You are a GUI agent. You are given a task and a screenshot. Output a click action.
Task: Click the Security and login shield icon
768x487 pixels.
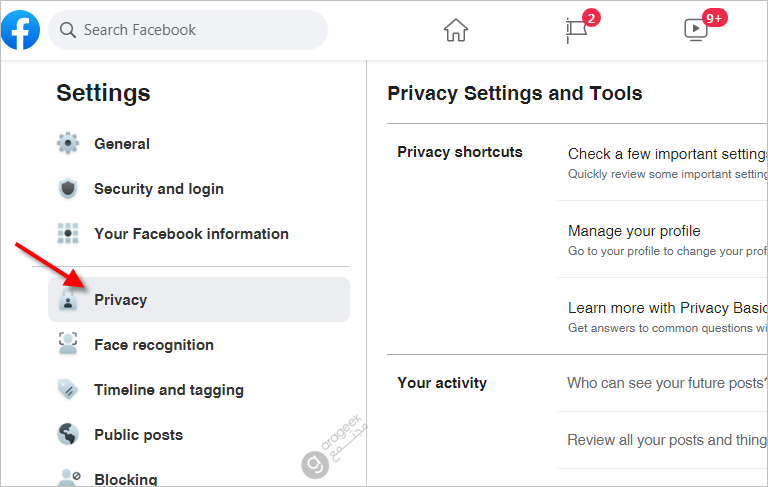[x=68, y=189]
